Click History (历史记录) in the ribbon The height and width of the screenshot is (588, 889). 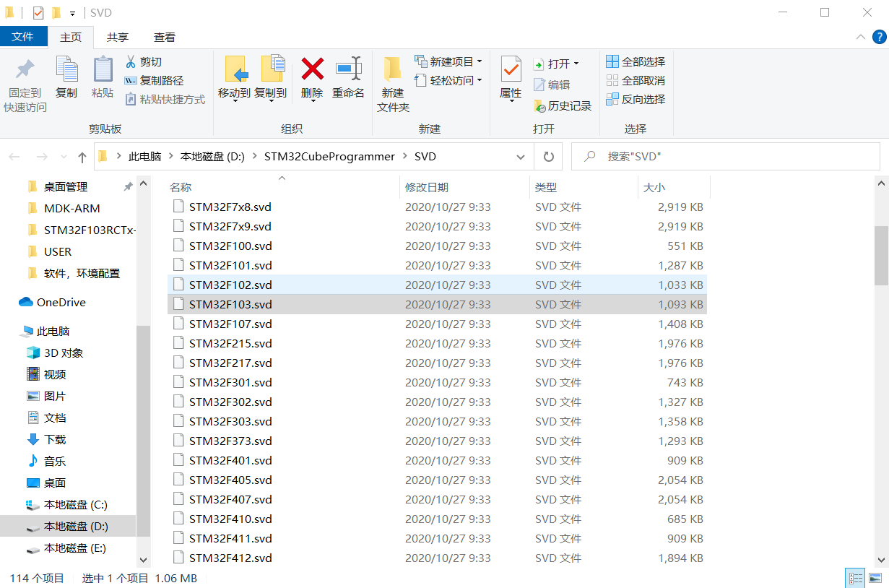(563, 105)
